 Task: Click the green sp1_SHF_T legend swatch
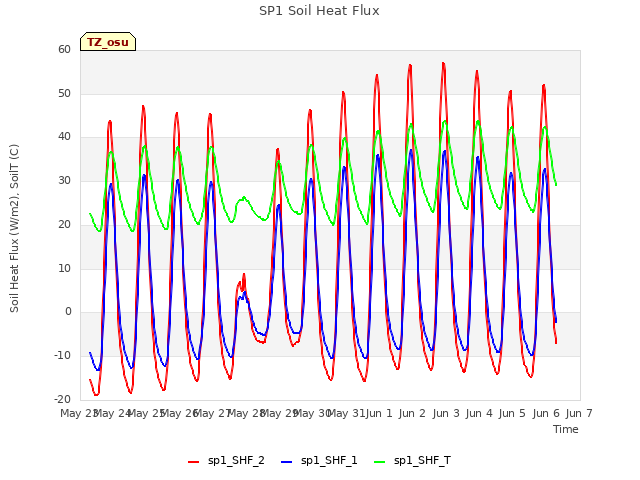coord(380,462)
